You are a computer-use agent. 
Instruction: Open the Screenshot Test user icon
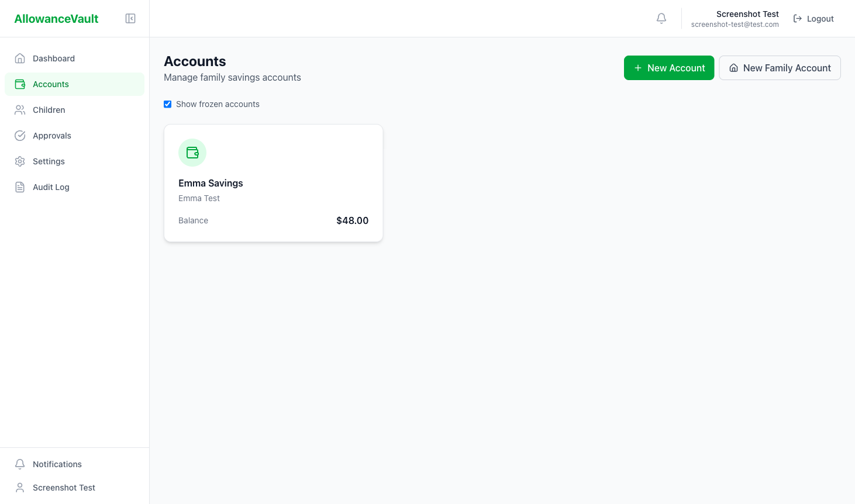click(20, 487)
